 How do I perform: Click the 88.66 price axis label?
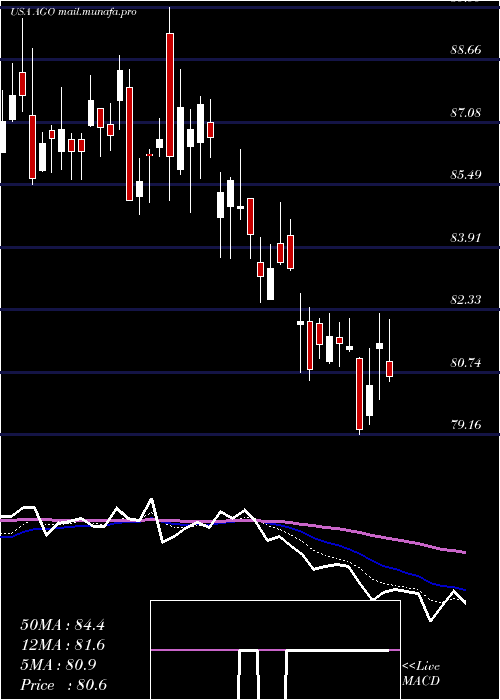[x=466, y=50]
